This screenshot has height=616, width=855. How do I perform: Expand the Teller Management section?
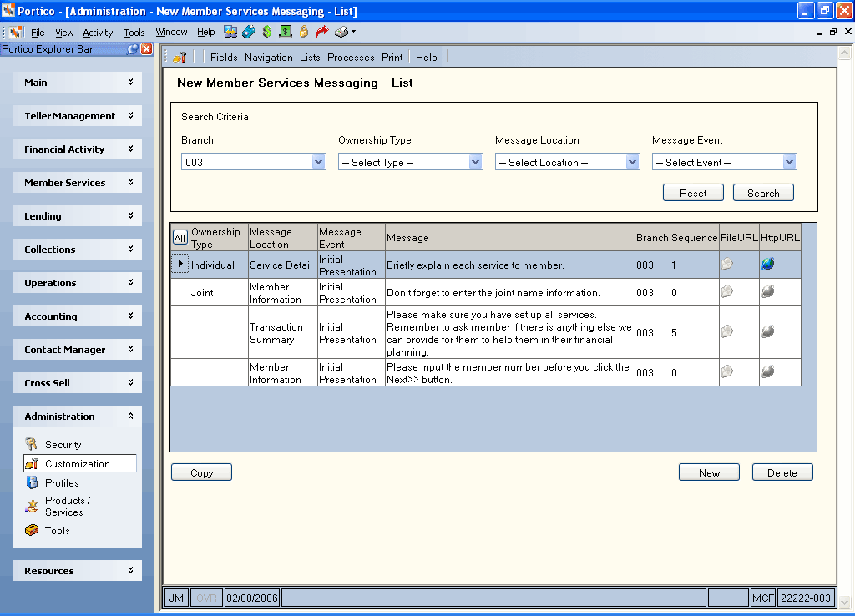pyautogui.click(x=77, y=115)
